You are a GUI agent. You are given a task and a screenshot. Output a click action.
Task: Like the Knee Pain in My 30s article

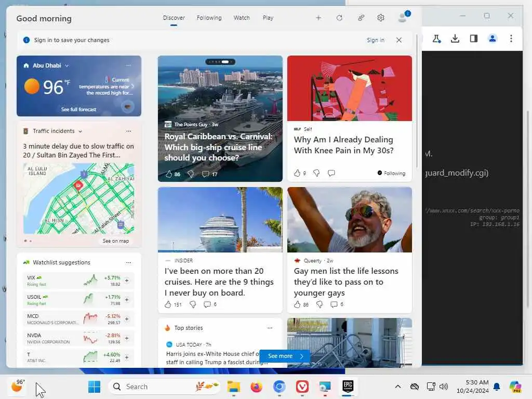coord(297,173)
